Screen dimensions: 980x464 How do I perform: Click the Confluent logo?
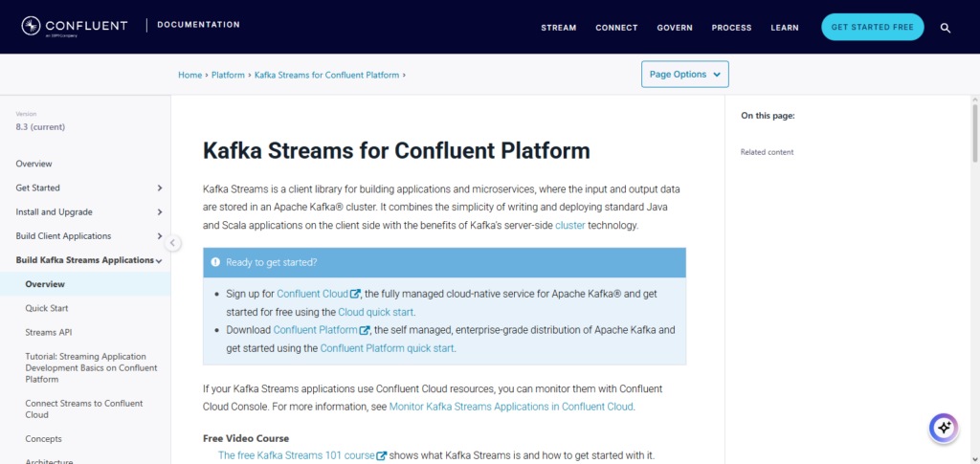click(x=75, y=26)
